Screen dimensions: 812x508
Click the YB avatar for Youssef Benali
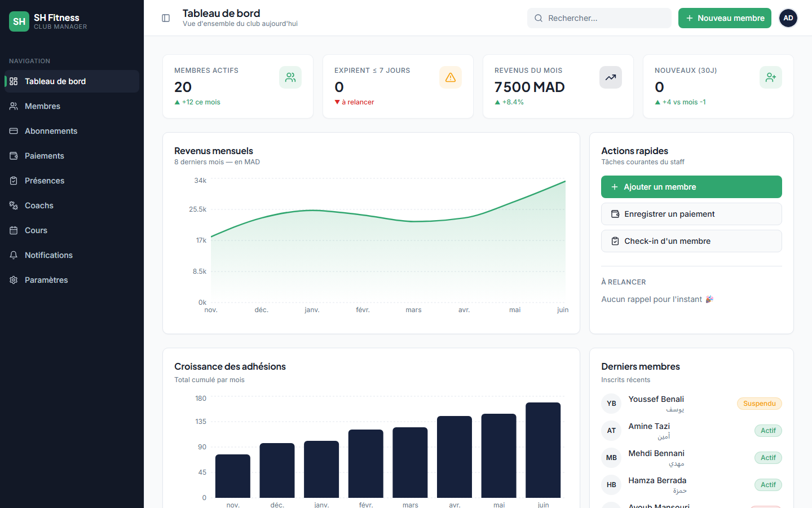click(611, 404)
